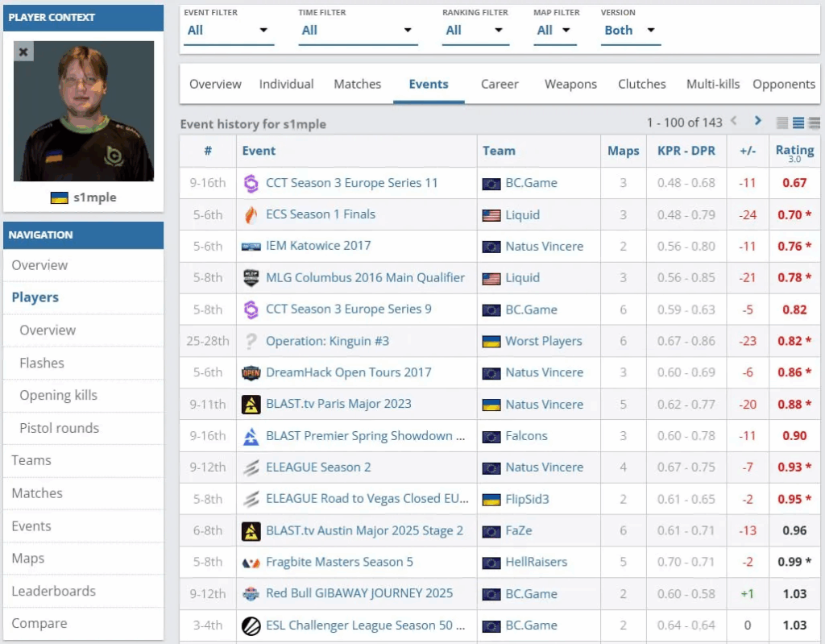Go to next page of event history

pos(757,122)
